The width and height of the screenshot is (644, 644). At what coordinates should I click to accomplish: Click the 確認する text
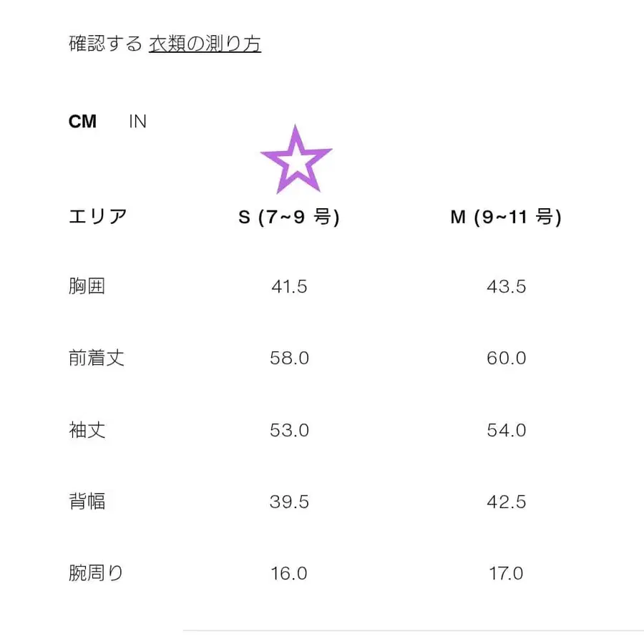[x=101, y=43]
